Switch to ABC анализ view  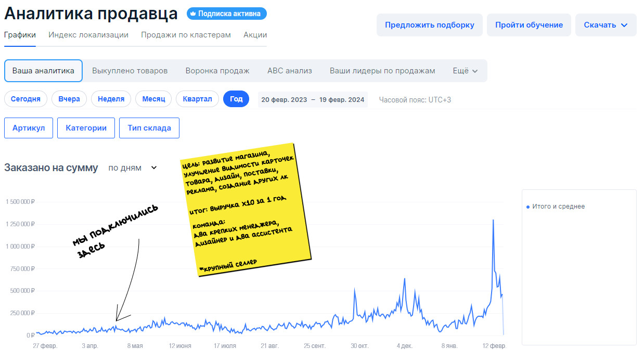pos(289,71)
